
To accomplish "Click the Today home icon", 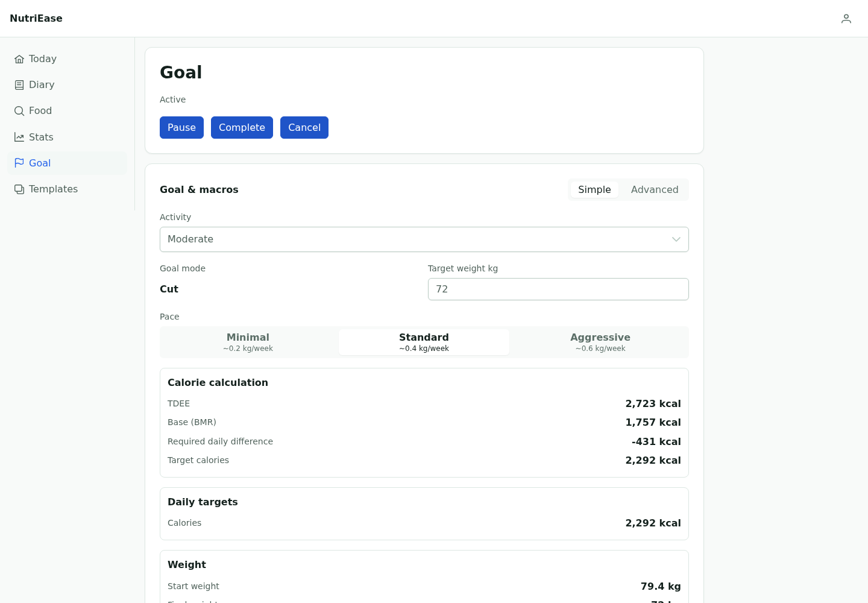I will [19, 59].
